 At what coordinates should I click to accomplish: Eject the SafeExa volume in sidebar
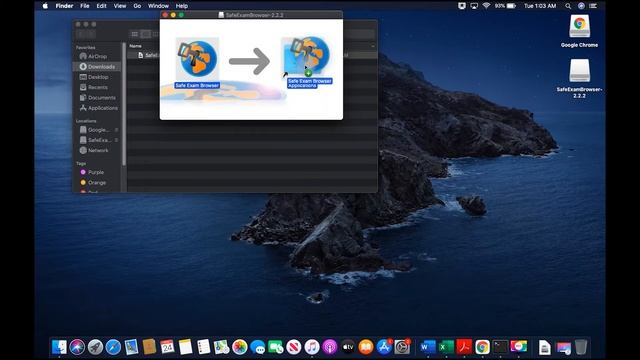coord(116,140)
